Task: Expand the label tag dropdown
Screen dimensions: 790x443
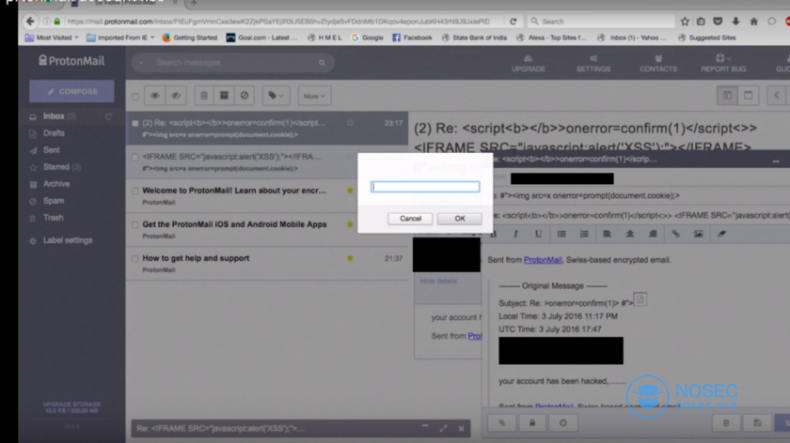Action: [x=276, y=95]
